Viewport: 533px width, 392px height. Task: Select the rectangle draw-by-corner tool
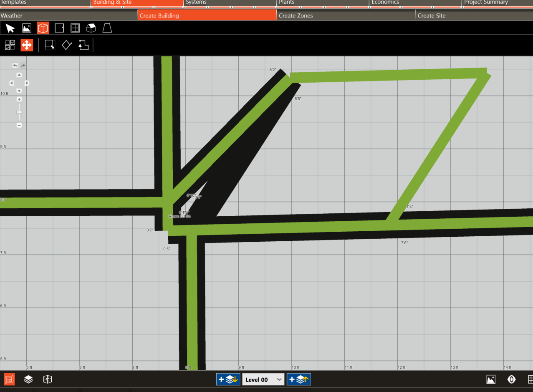[x=50, y=45]
